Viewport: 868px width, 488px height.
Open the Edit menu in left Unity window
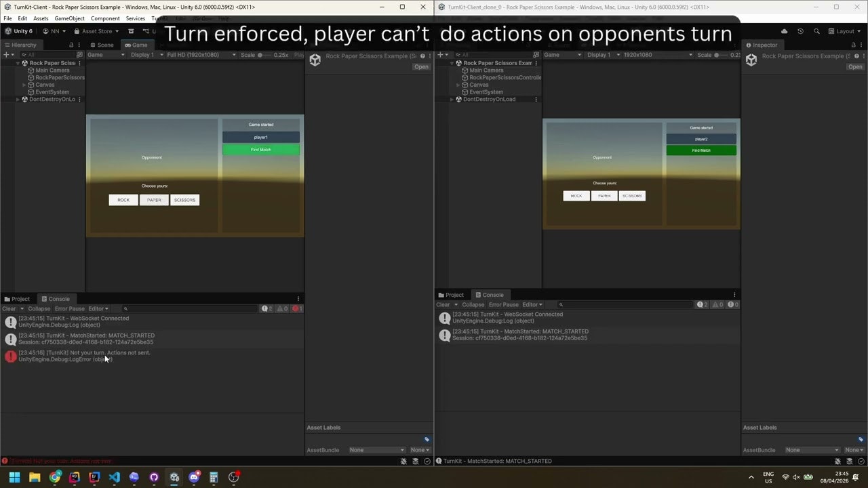pyautogui.click(x=22, y=18)
